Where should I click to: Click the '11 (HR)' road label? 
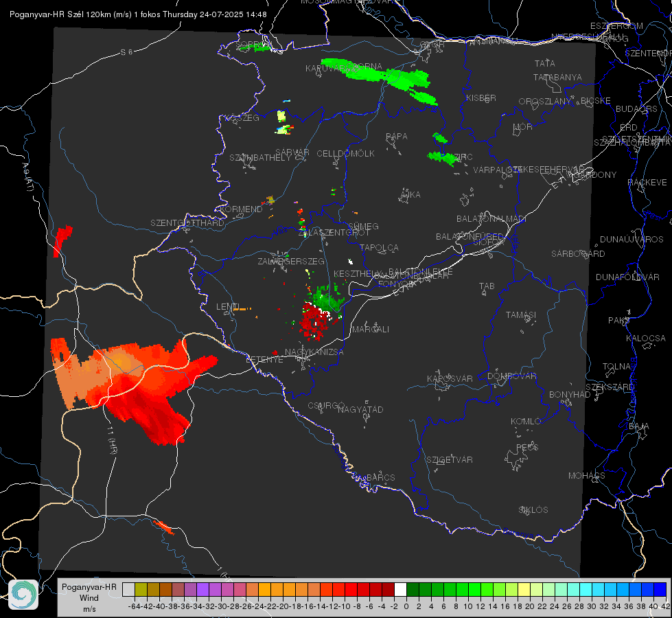pyautogui.click(x=113, y=441)
